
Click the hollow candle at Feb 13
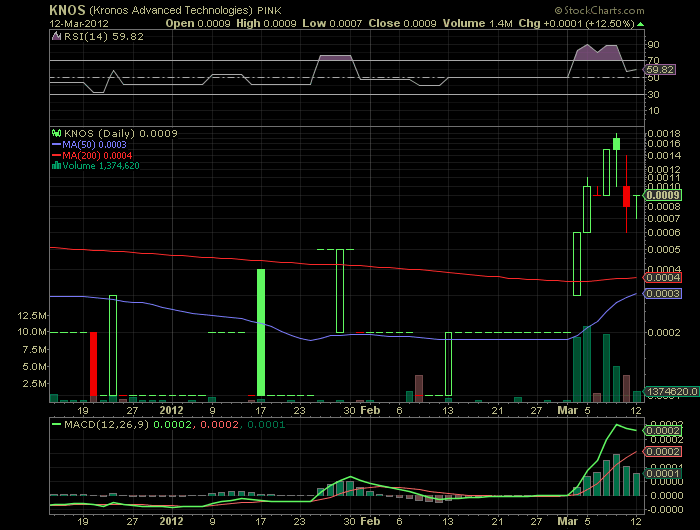coord(448,363)
